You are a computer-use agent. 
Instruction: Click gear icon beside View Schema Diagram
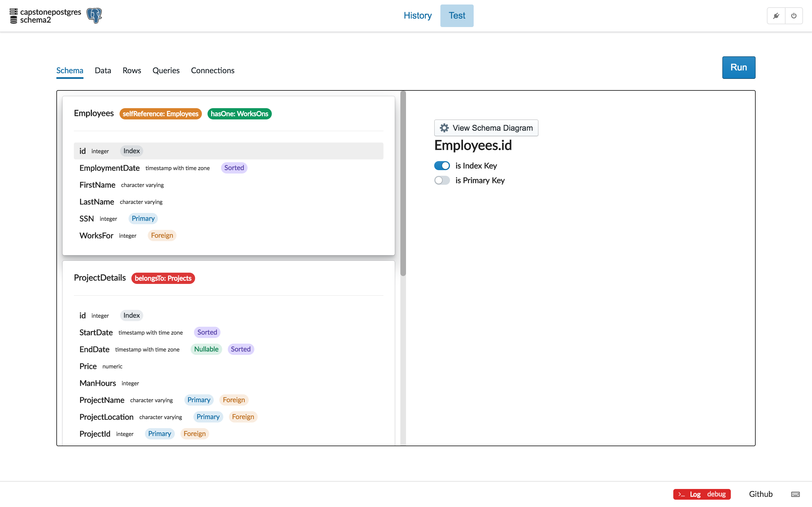[x=444, y=128]
